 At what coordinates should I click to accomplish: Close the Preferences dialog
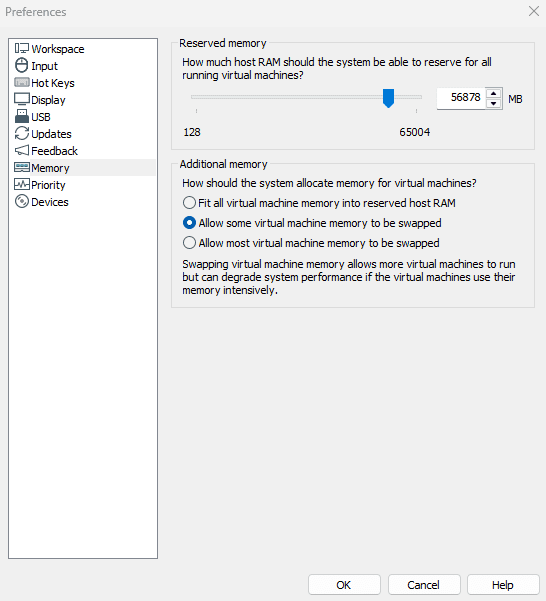[534, 11]
